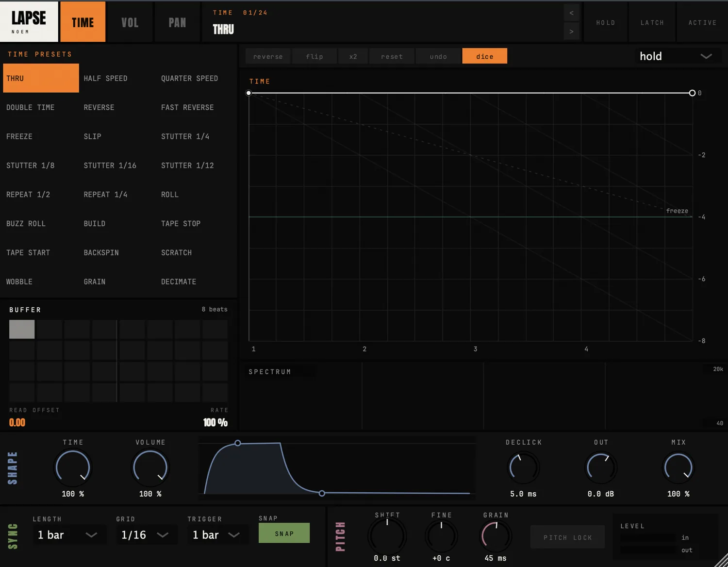Switch to the VOL tab

tap(130, 22)
